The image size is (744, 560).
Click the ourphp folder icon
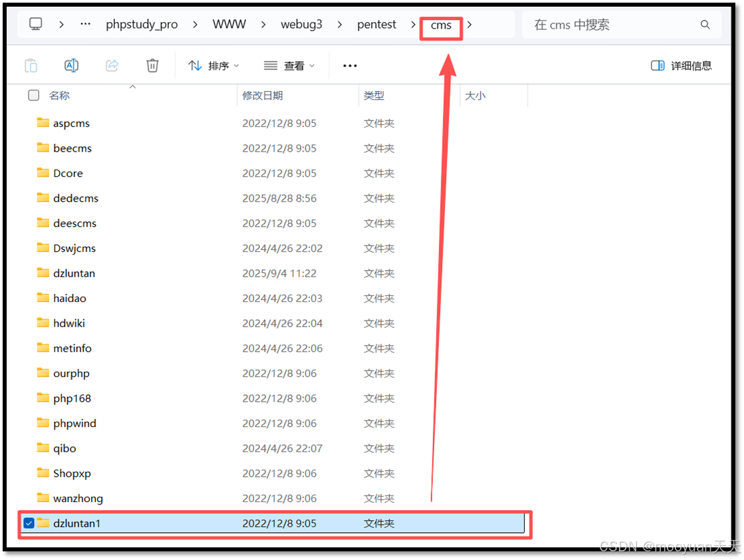[x=43, y=372]
